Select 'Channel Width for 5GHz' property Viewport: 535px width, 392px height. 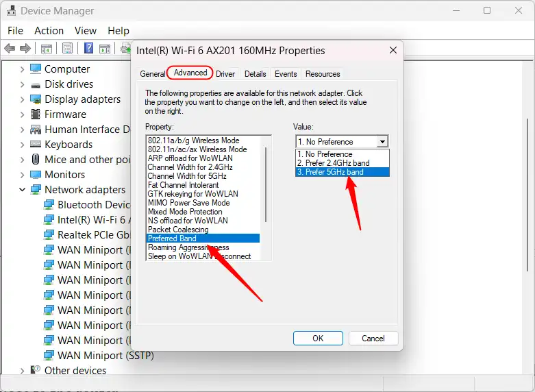pyautogui.click(x=203, y=176)
